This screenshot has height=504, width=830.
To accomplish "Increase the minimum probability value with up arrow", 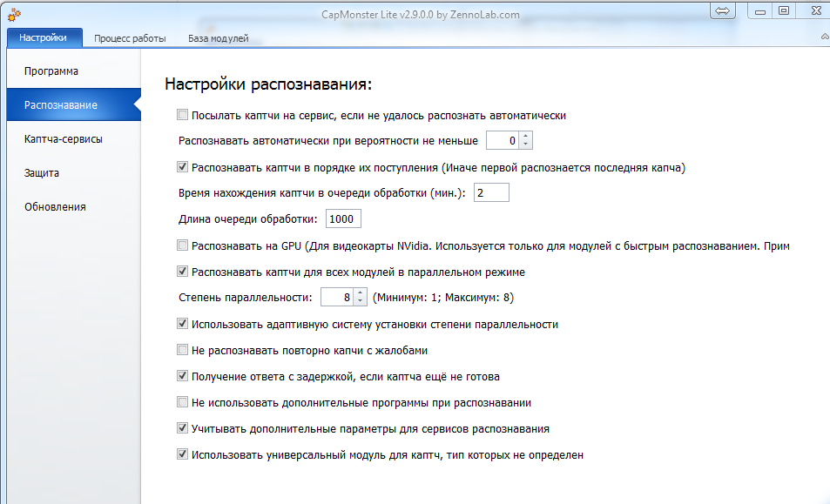I will [526, 137].
